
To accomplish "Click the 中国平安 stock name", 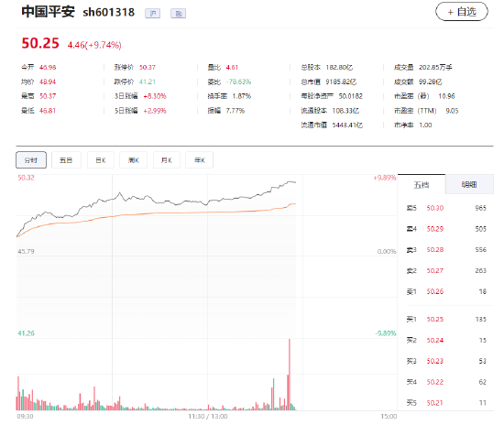I will pyautogui.click(x=48, y=12).
